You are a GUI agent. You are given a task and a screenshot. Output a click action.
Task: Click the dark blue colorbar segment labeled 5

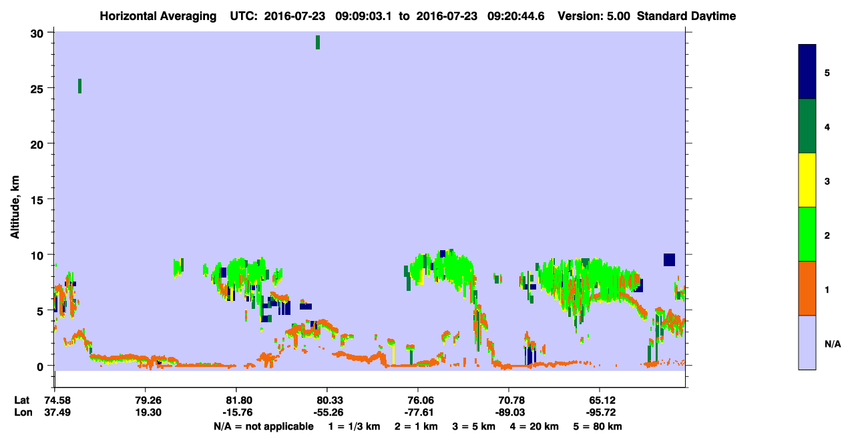(x=807, y=72)
